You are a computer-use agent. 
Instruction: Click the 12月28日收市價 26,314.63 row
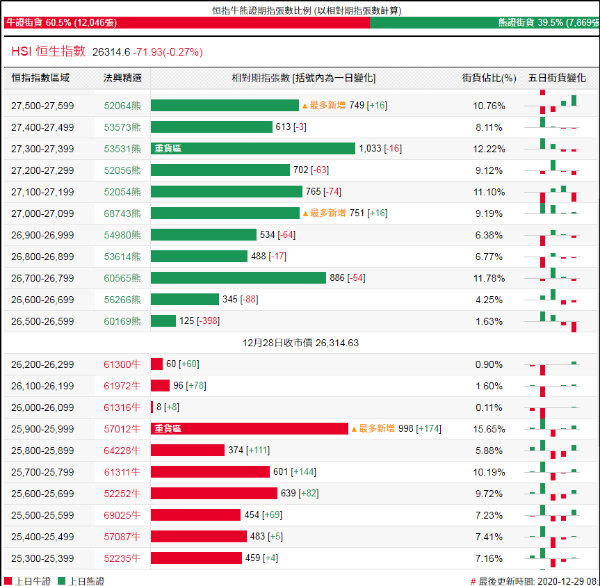[x=300, y=343]
